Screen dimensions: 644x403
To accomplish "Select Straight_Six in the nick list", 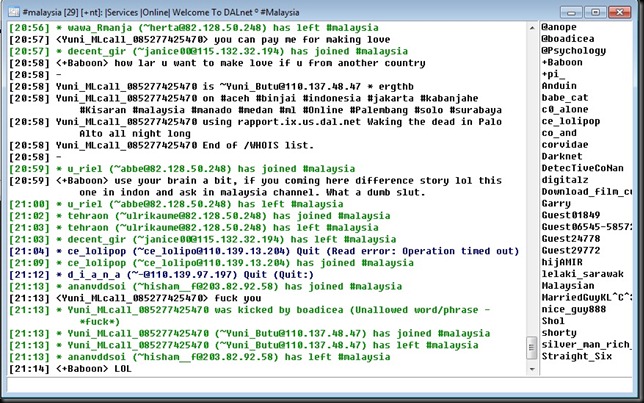I will click(576, 356).
